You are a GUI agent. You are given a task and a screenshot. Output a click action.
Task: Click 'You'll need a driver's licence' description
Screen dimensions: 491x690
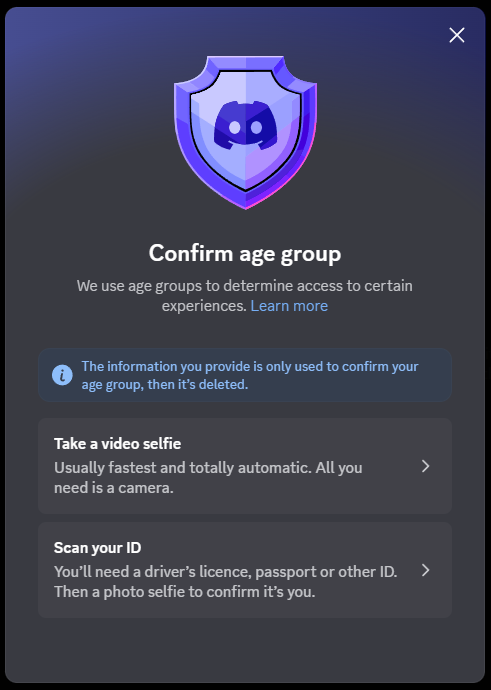coord(226,571)
